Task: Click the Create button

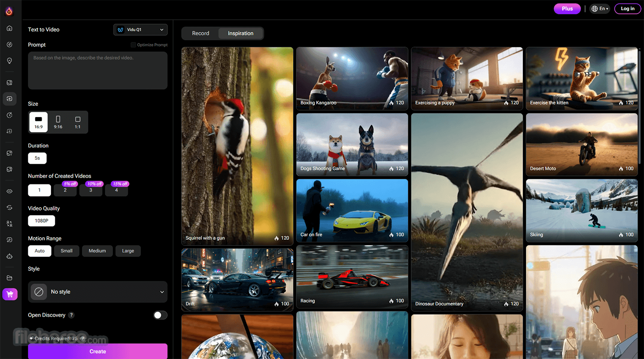Action: point(97,351)
